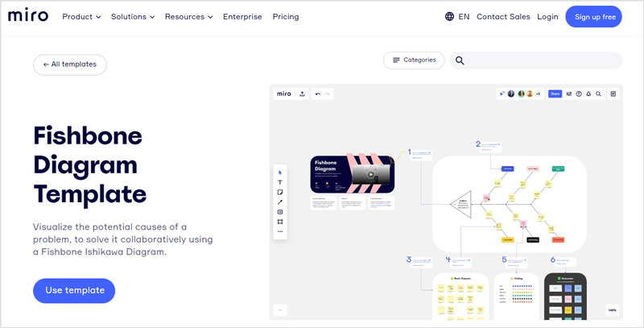Image resolution: width=644 pixels, height=328 pixels.
Task: Click the globe language icon
Action: [449, 16]
